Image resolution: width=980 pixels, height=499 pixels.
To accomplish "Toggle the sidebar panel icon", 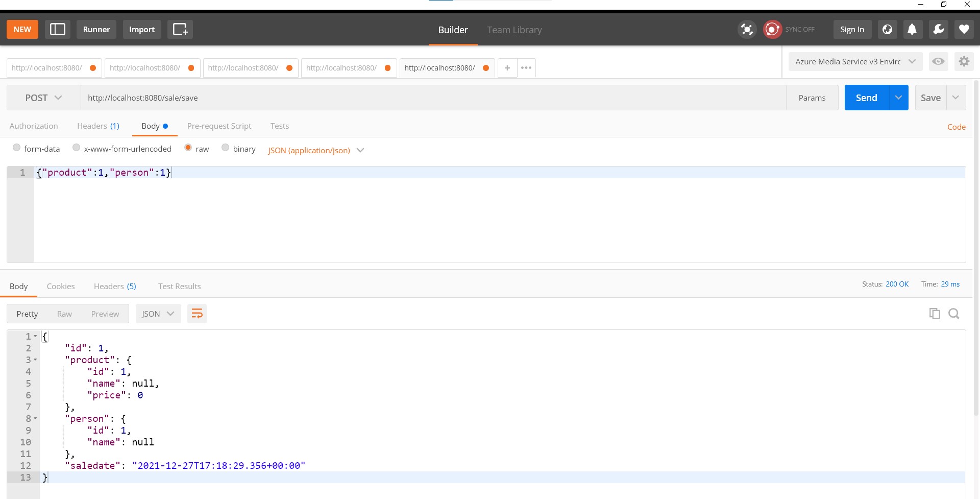I will pos(58,30).
